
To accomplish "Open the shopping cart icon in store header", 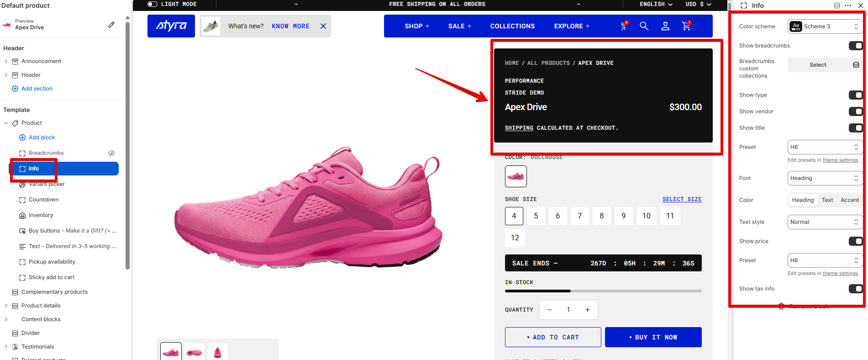I will coord(686,26).
